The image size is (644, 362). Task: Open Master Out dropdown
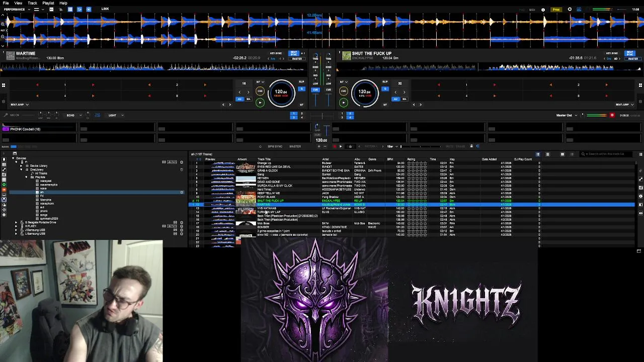tap(567, 115)
